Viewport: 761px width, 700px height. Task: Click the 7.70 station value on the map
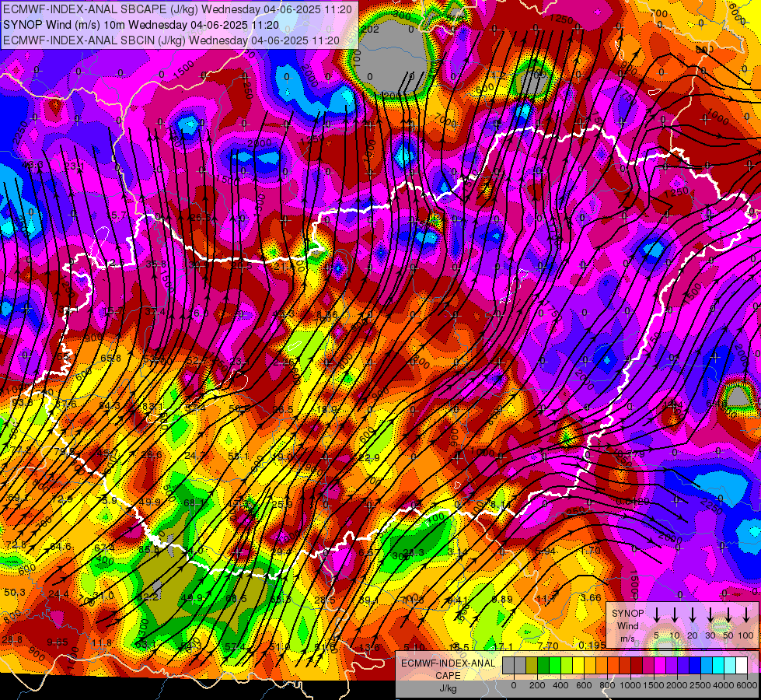(x=548, y=646)
